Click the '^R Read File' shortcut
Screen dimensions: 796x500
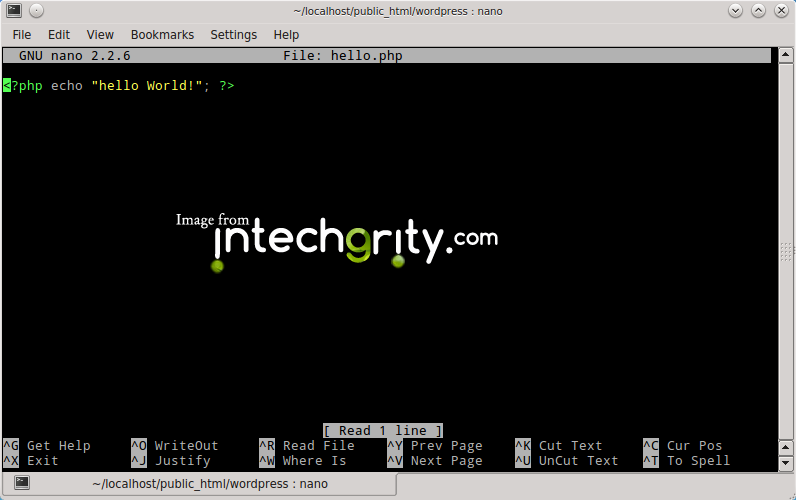[307, 446]
